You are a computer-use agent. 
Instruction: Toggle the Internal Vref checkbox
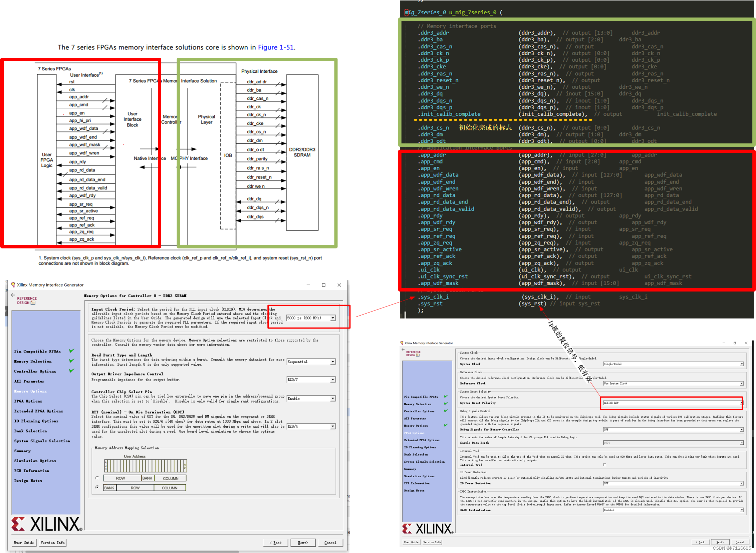tap(604, 465)
